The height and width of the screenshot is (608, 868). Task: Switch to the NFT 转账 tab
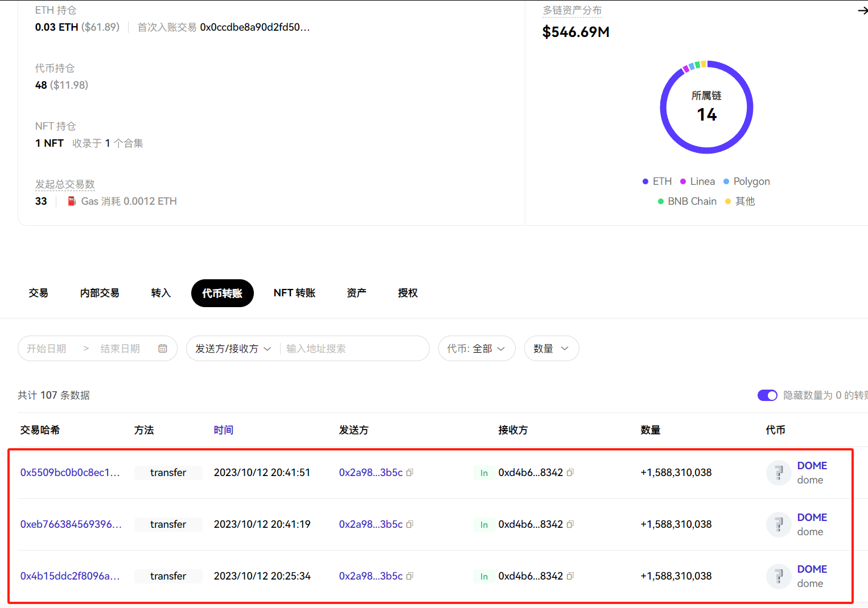(x=294, y=293)
